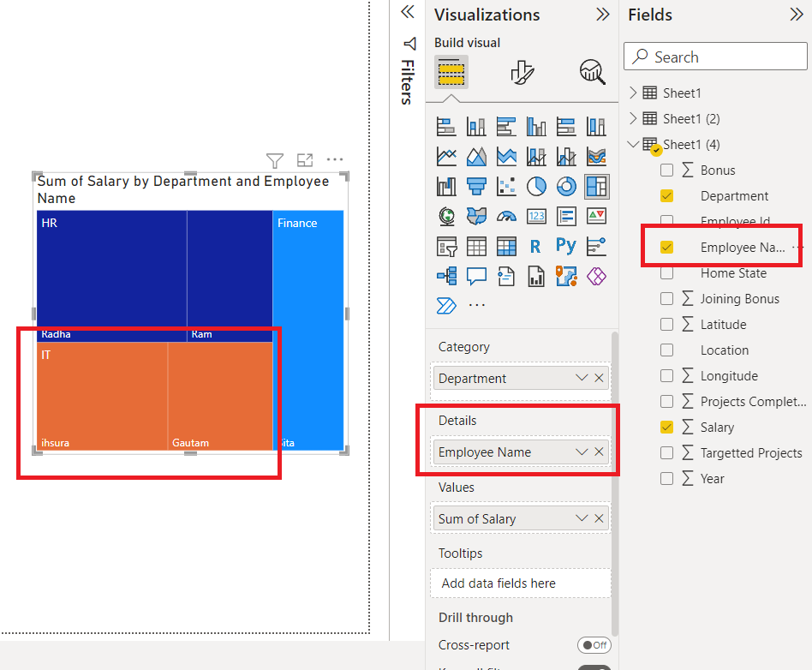812x670 pixels.
Task: Add a Q&A speech bubble visual
Action: [x=476, y=276]
